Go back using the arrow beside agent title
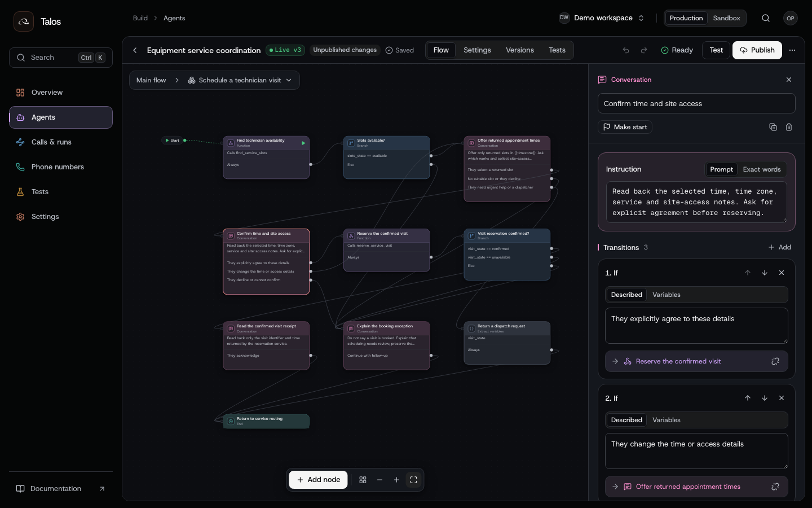Viewport: 812px width, 508px height. (x=135, y=50)
